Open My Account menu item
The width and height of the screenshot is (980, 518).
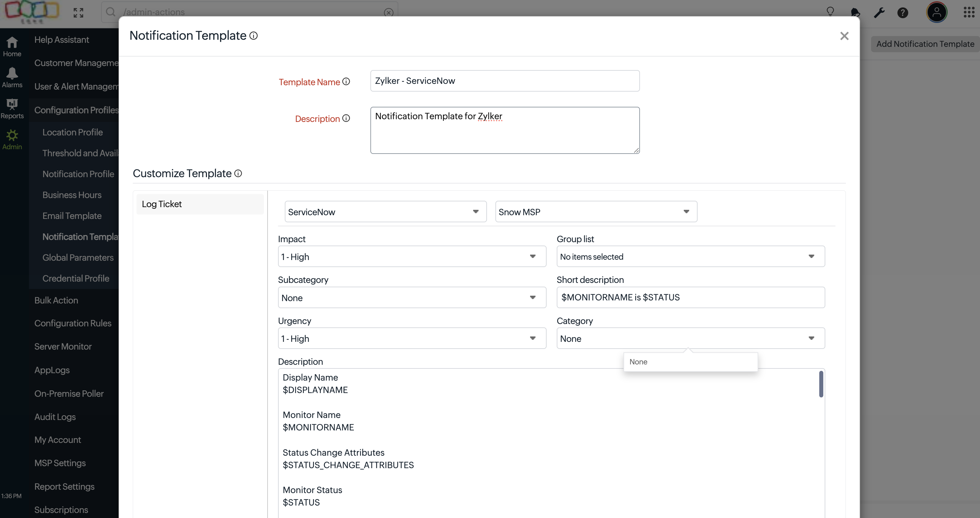click(57, 440)
